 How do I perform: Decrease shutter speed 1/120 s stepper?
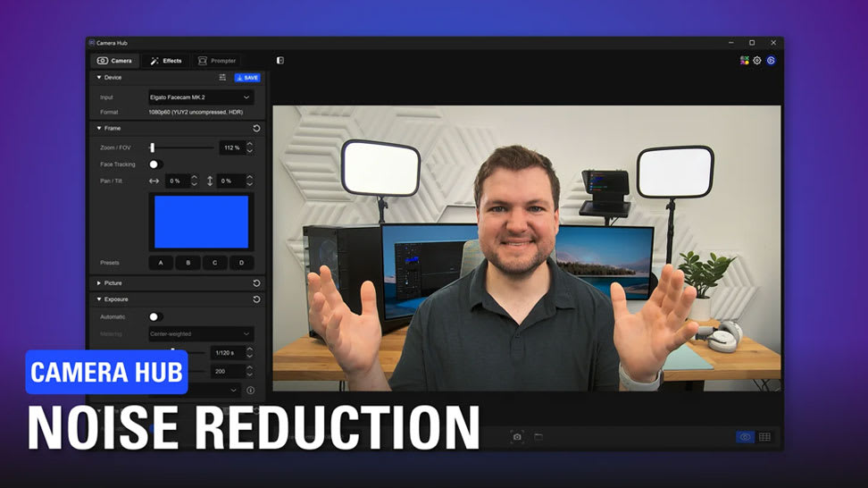coord(250,356)
